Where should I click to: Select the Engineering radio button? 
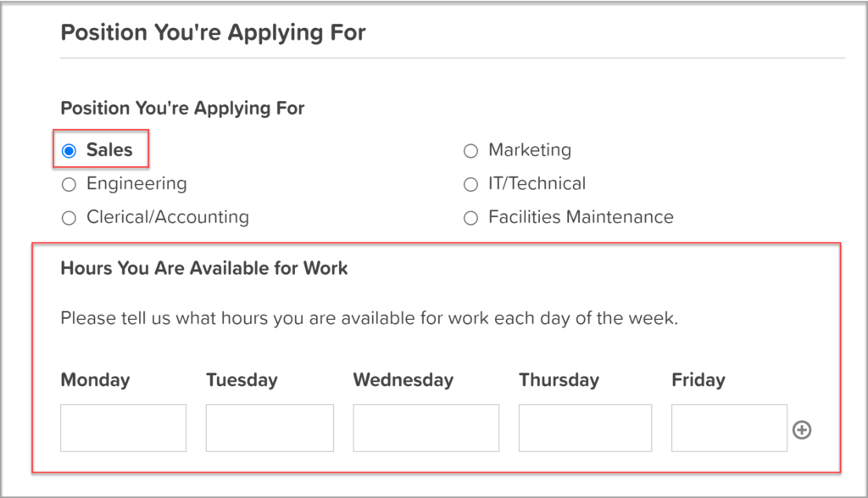[70, 184]
